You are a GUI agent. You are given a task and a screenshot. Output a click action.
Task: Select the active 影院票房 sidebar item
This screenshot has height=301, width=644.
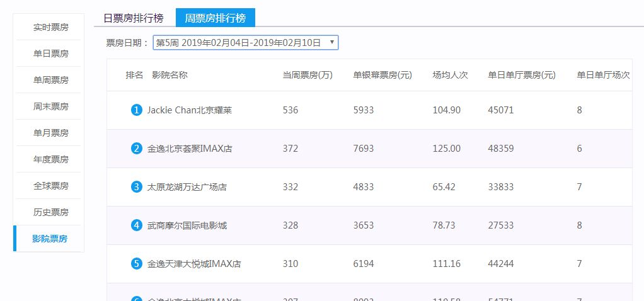point(50,239)
